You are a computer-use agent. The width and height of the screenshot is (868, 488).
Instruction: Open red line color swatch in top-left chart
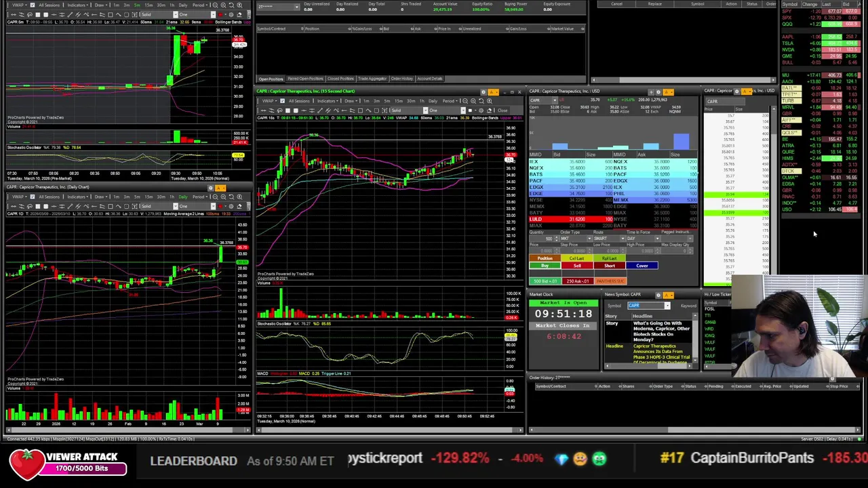tap(220, 14)
